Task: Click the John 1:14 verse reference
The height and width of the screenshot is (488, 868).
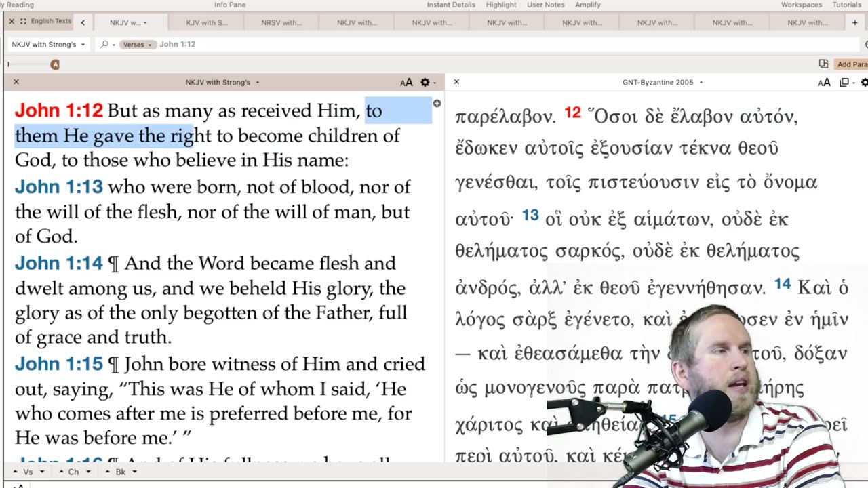Action: (x=59, y=263)
